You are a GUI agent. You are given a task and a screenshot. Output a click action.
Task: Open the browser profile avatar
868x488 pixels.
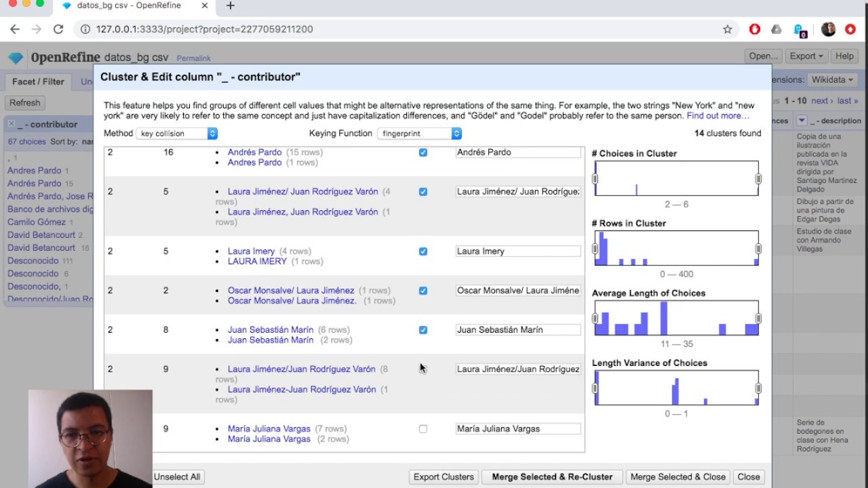coord(828,29)
